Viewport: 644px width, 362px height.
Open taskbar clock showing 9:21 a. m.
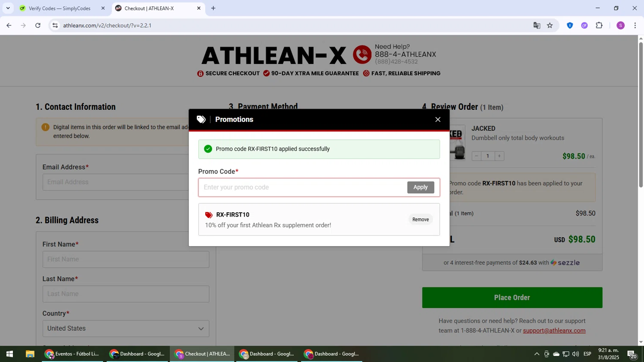coord(609,354)
